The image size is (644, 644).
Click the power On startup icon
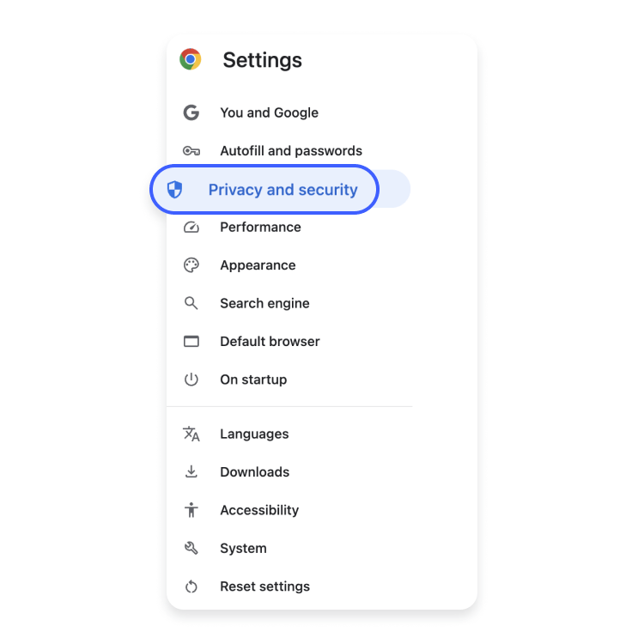191,380
